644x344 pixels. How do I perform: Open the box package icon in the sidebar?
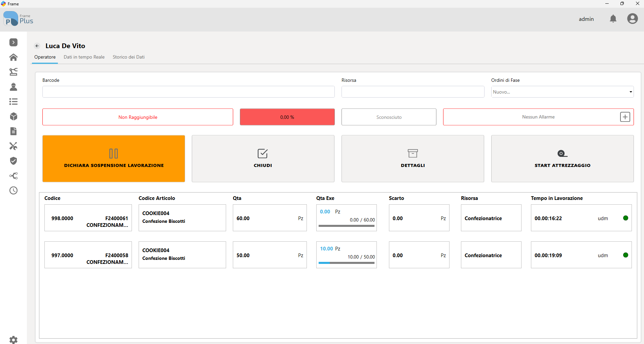pos(13,116)
